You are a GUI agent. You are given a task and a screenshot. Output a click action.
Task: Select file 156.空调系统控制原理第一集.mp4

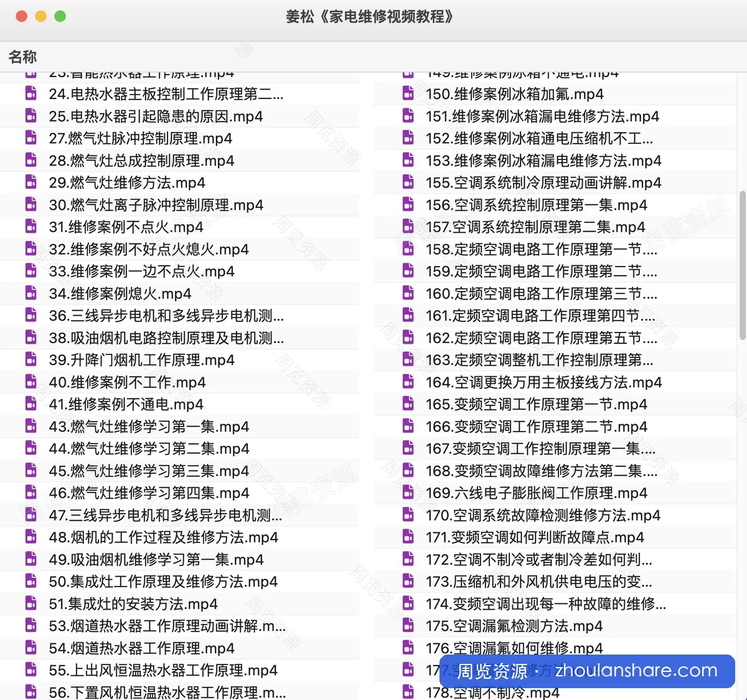537,205
